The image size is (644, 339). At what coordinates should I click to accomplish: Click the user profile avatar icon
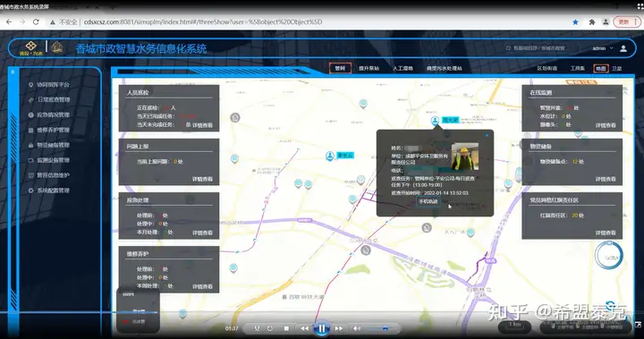(x=623, y=48)
